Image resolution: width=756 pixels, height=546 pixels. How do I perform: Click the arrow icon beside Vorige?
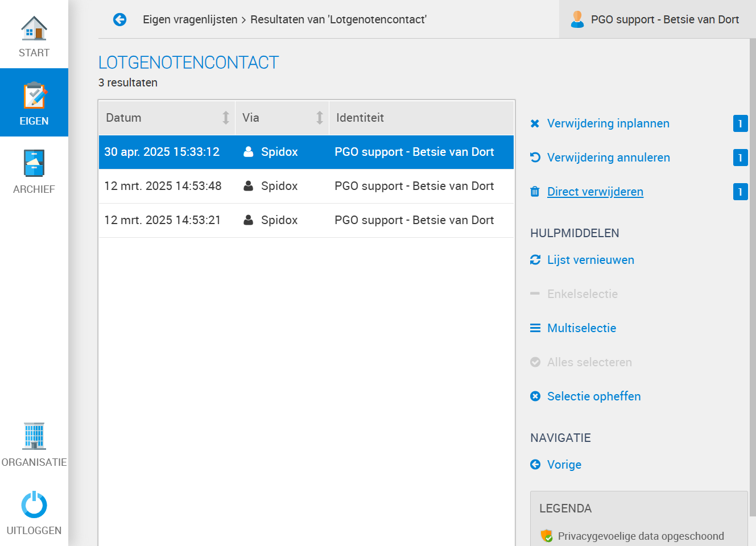[x=535, y=465]
